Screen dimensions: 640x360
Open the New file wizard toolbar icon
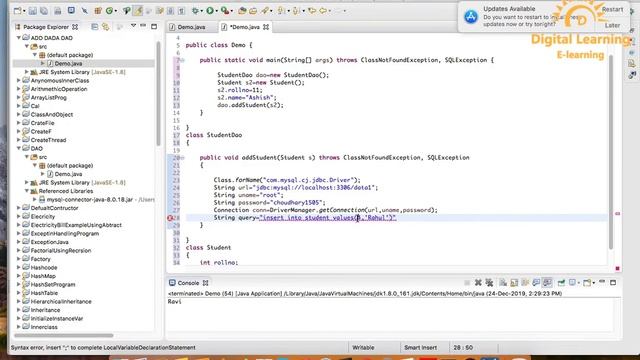click(18, 11)
